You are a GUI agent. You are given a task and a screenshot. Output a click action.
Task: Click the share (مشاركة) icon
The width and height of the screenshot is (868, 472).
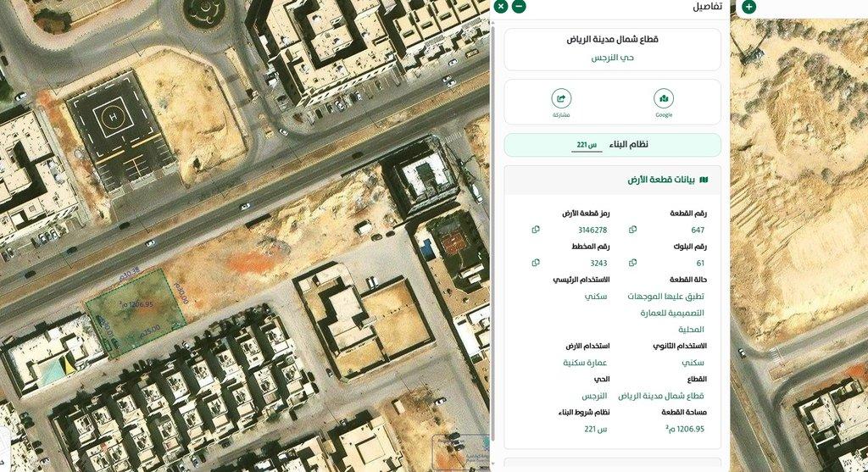(561, 99)
